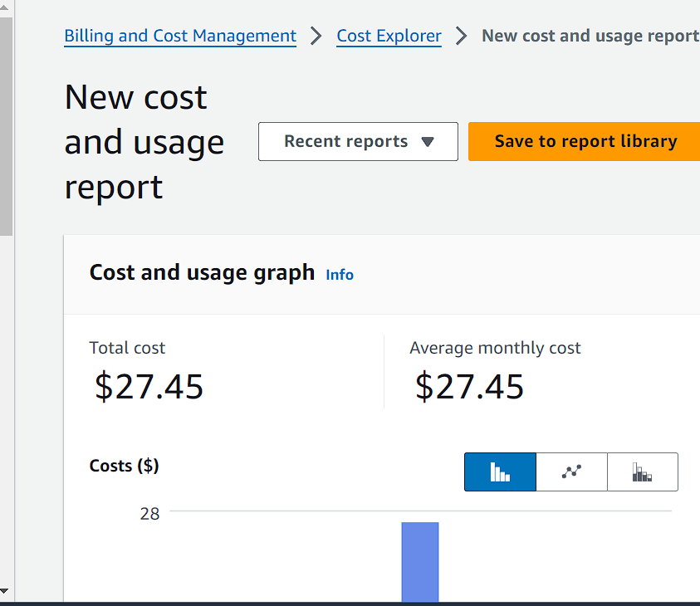Switch to stacked bar chart view icon
The height and width of the screenshot is (606, 700).
click(x=643, y=472)
